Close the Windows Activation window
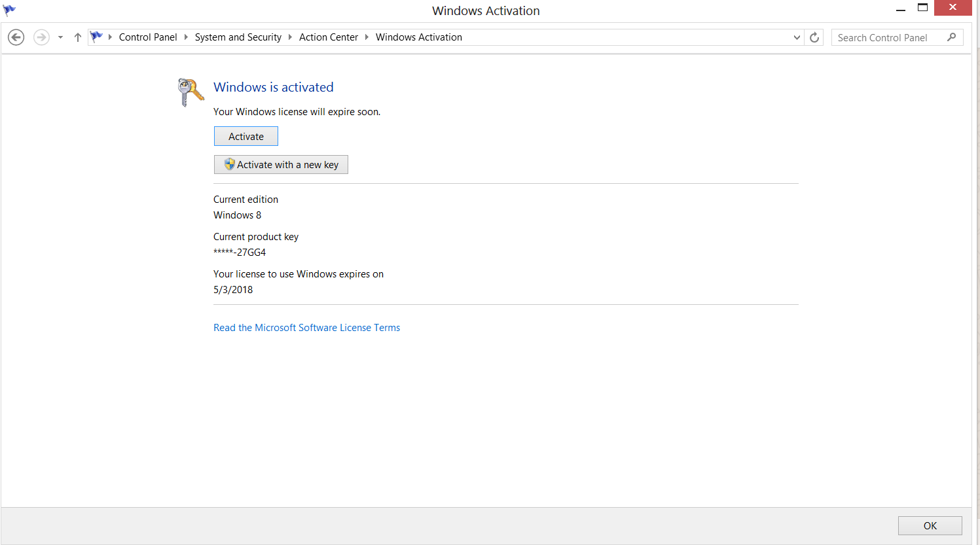Viewport: 980px width, 545px height. pos(953,8)
